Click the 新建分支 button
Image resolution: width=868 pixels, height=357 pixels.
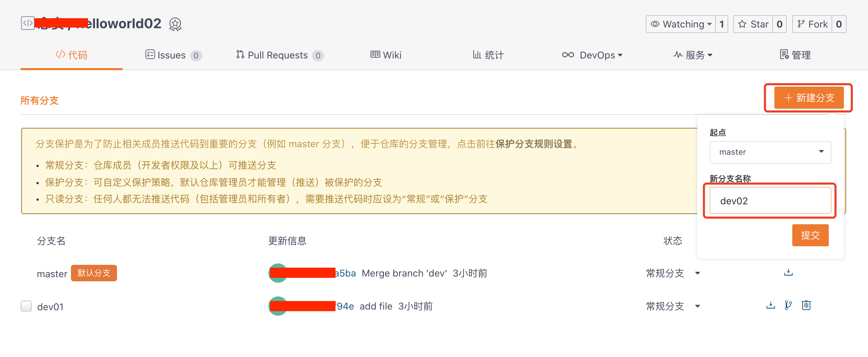point(809,98)
